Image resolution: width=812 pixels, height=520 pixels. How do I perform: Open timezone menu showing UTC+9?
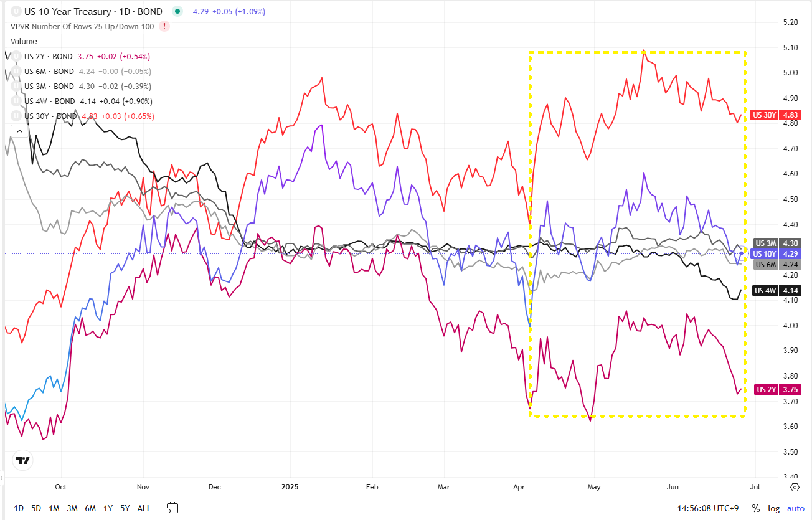(708, 508)
